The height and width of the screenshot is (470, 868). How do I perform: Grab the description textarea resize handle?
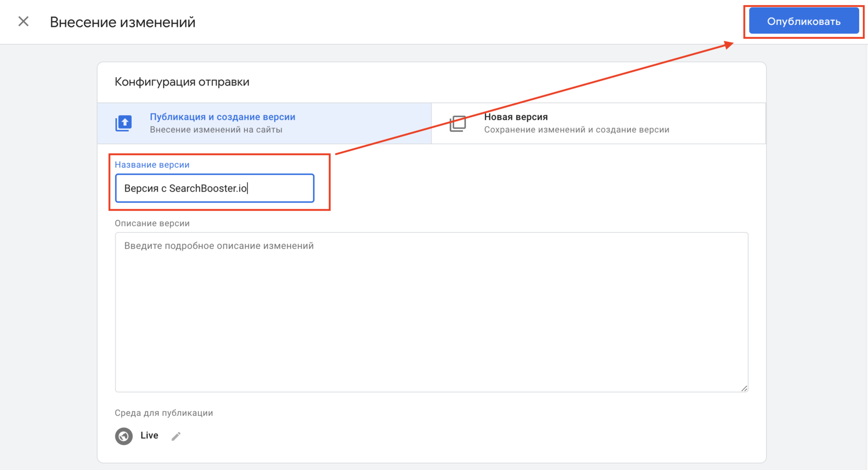coord(744,388)
